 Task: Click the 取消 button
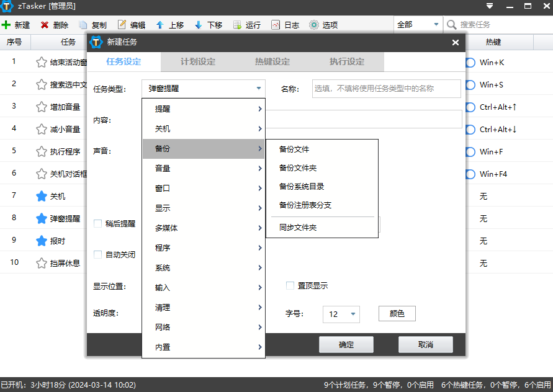coord(425,344)
